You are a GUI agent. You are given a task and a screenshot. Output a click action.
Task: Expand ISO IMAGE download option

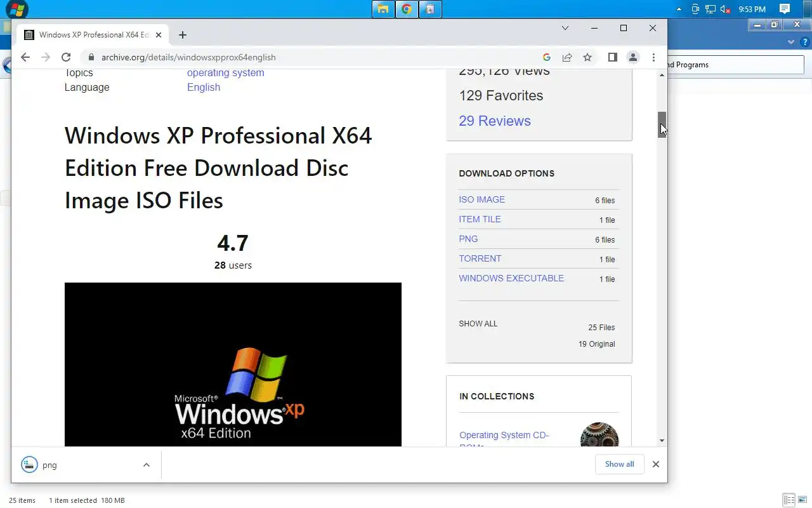(x=482, y=199)
